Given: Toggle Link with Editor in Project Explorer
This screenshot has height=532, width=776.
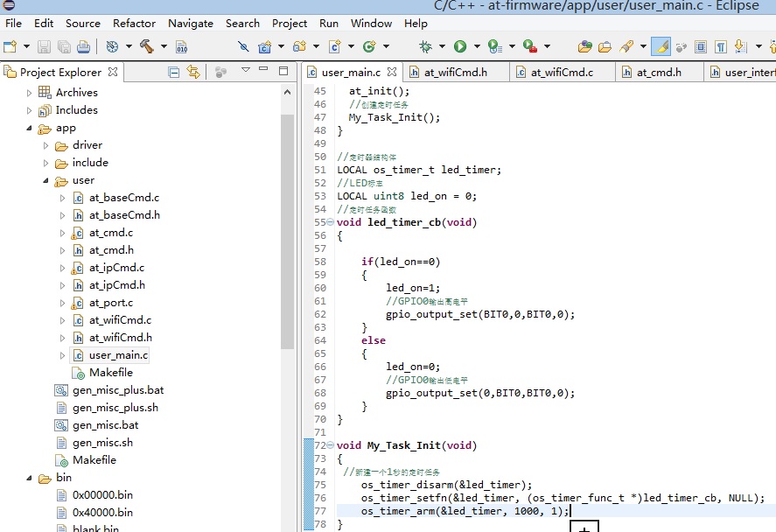Looking at the screenshot, I should pos(193,73).
